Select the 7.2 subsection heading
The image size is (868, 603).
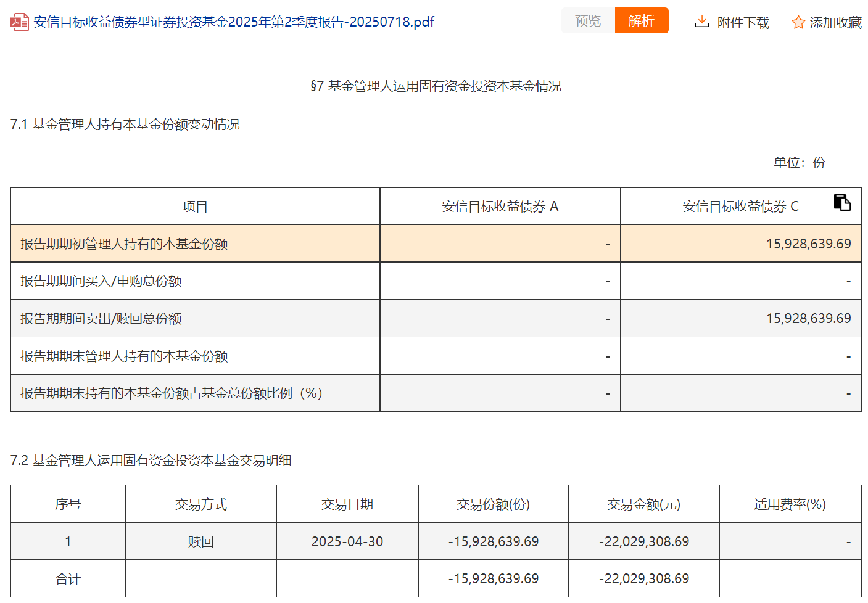[151, 461]
